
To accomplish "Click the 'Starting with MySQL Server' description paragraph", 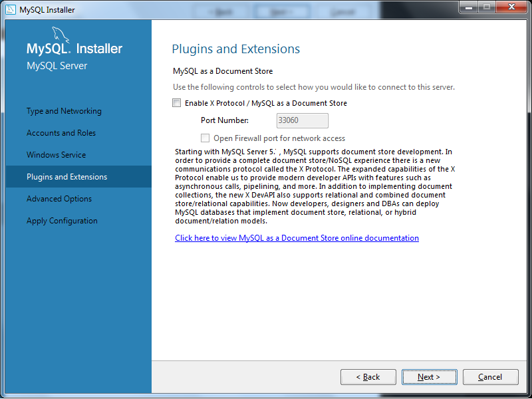I will 315,186.
